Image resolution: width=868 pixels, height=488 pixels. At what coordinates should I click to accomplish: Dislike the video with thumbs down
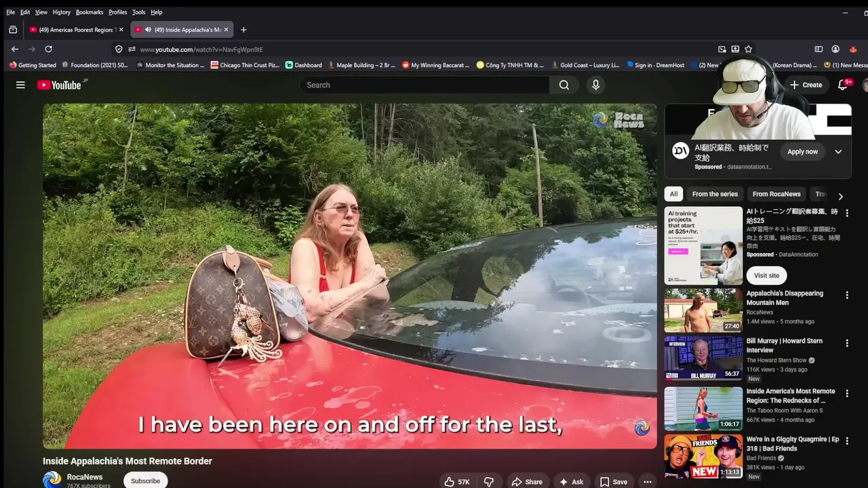(x=489, y=481)
